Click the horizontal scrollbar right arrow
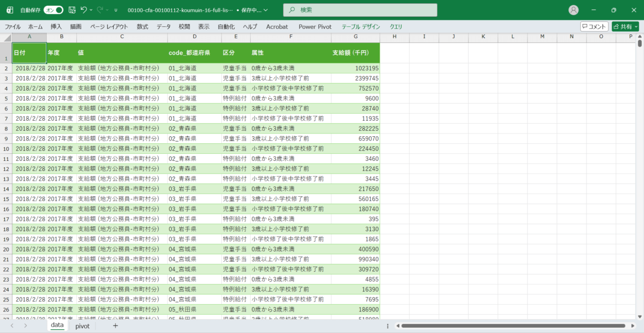Image resolution: width=644 pixels, height=333 pixels. pyautogui.click(x=632, y=325)
